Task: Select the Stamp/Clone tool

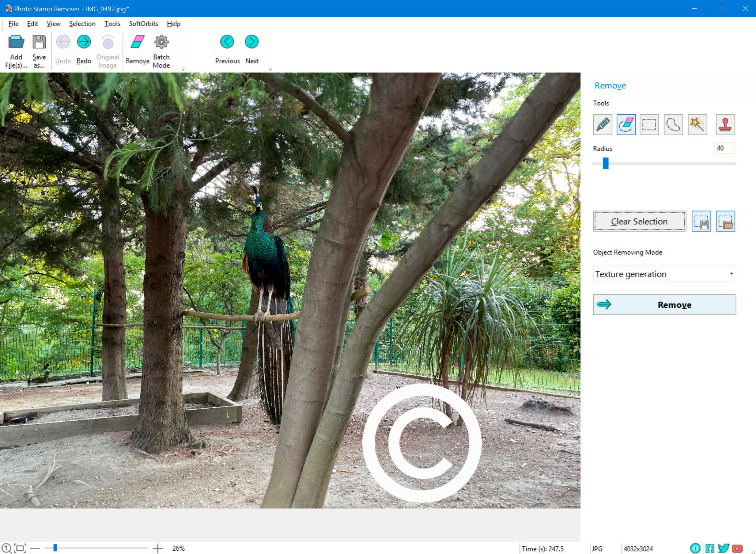Action: coord(725,124)
